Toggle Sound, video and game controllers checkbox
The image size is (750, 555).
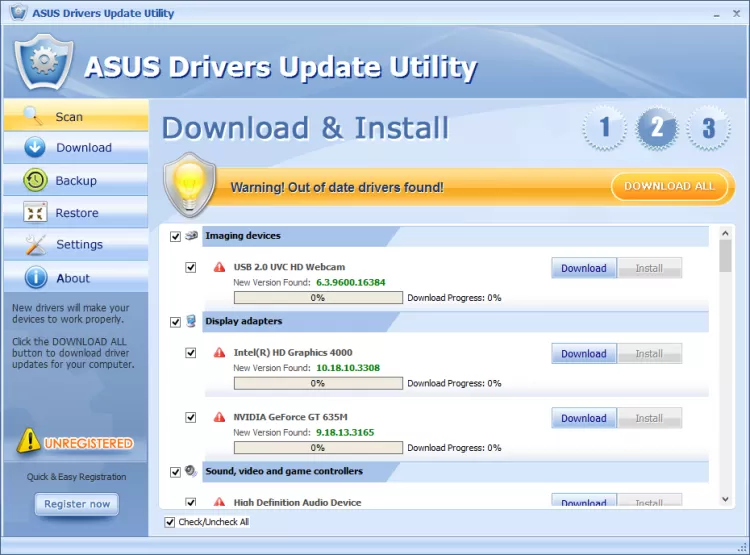(x=176, y=472)
